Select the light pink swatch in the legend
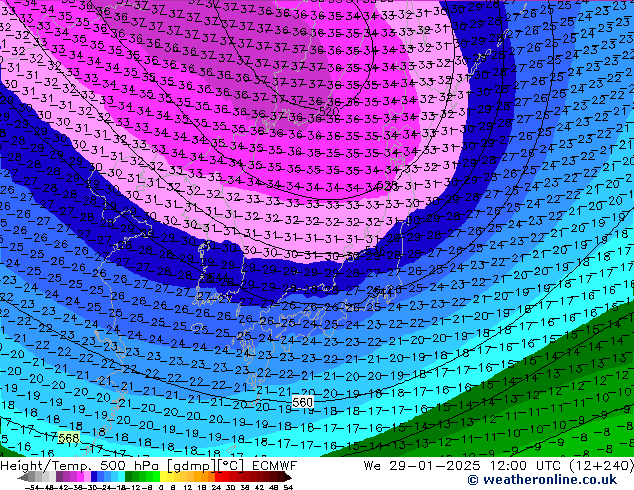The height and width of the screenshot is (490, 634). pos(87,476)
